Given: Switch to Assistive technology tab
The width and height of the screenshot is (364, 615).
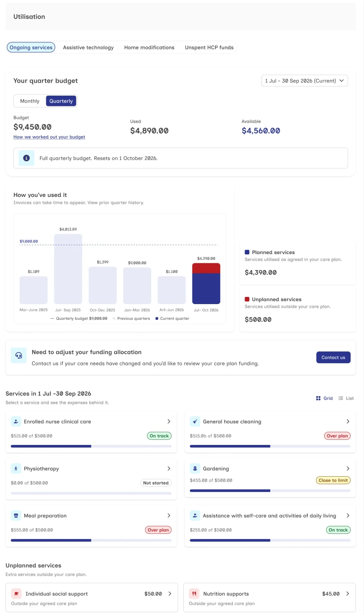Looking at the screenshot, I should coord(88,48).
